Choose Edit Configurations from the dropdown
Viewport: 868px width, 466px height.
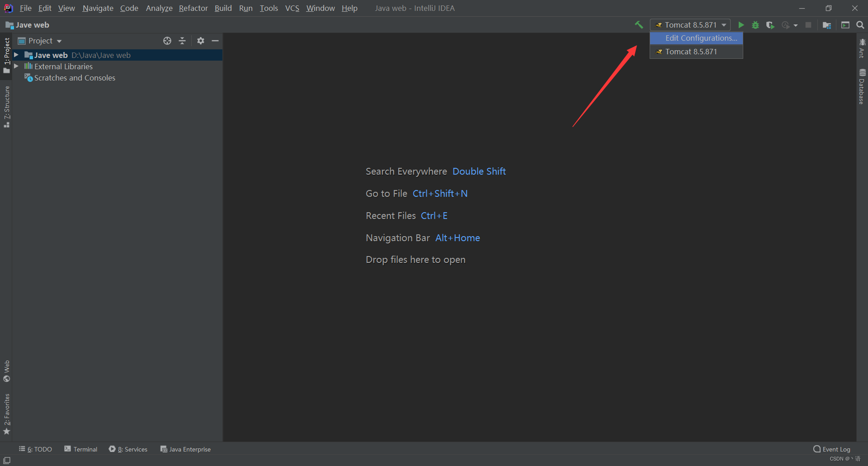[701, 38]
